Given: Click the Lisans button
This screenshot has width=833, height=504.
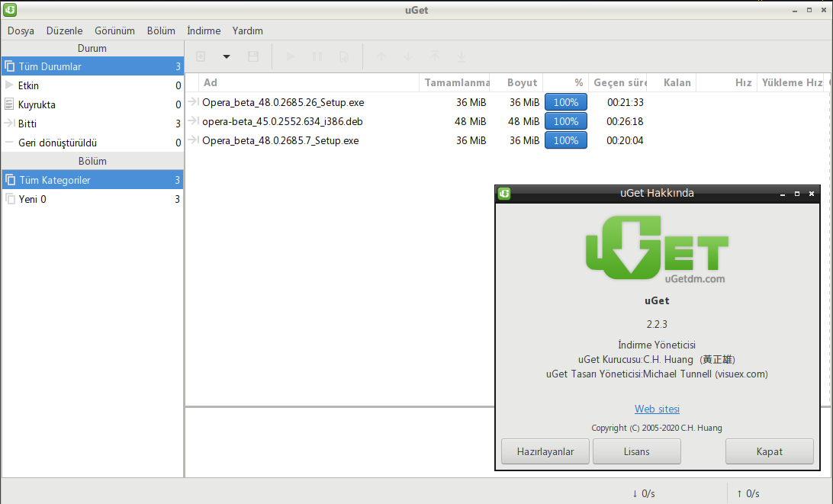Looking at the screenshot, I should [636, 451].
